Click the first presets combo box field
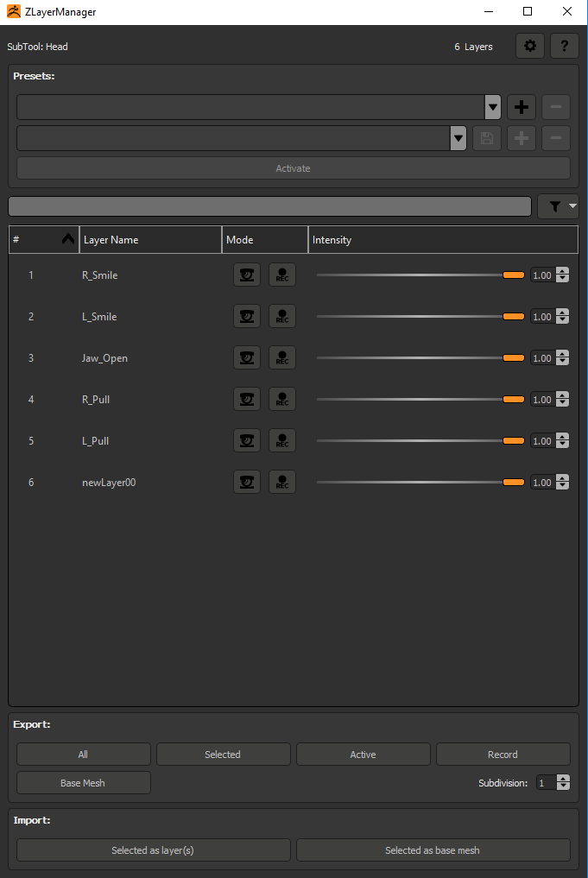Viewport: 588px width, 878px height. [x=259, y=107]
